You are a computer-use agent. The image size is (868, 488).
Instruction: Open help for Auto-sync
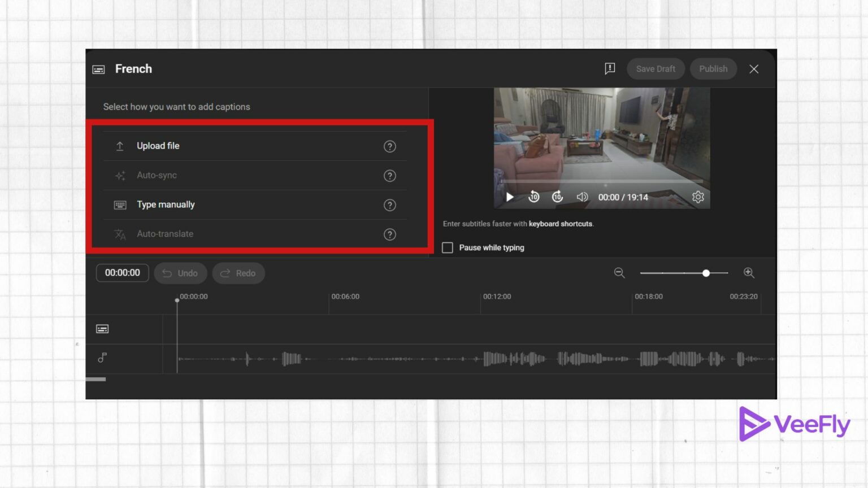point(390,176)
